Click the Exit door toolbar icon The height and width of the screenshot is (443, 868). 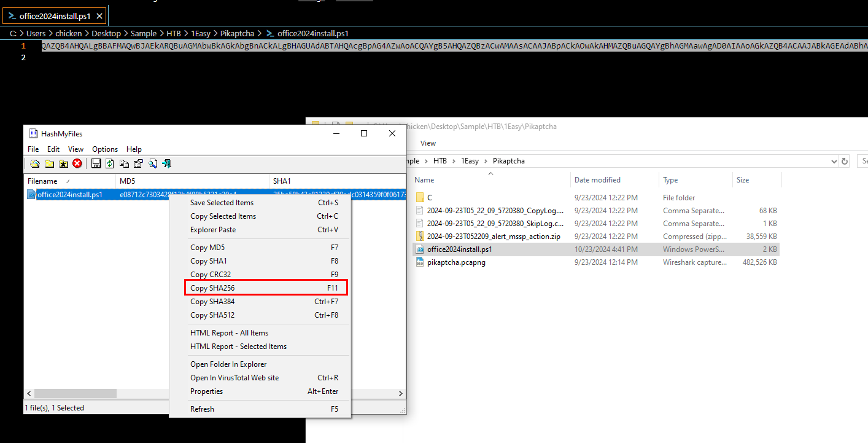(166, 163)
